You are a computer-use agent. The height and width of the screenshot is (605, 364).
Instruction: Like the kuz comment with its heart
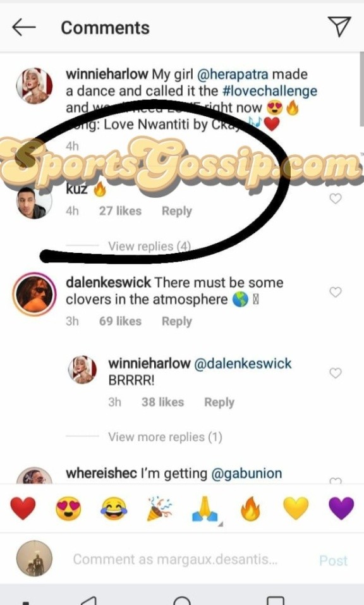[336, 199]
